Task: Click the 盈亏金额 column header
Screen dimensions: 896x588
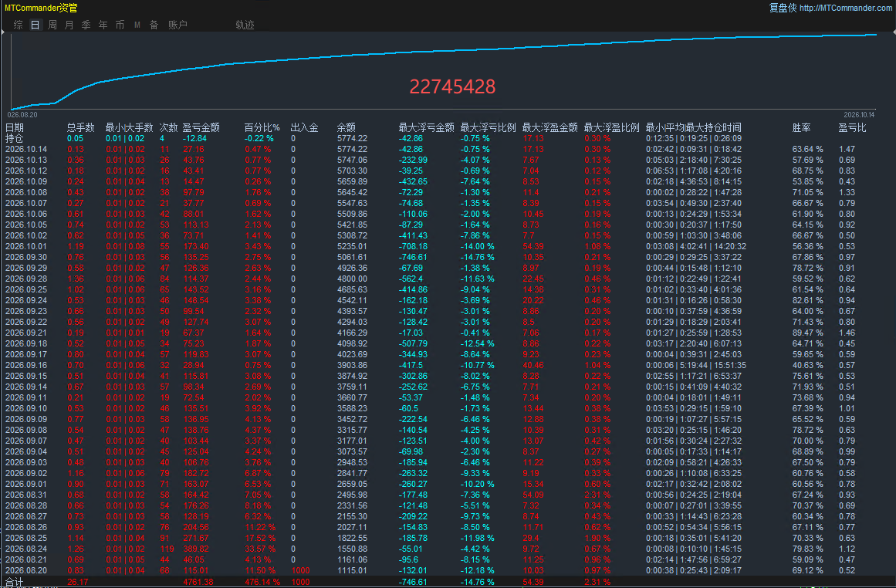Action: 201,127
